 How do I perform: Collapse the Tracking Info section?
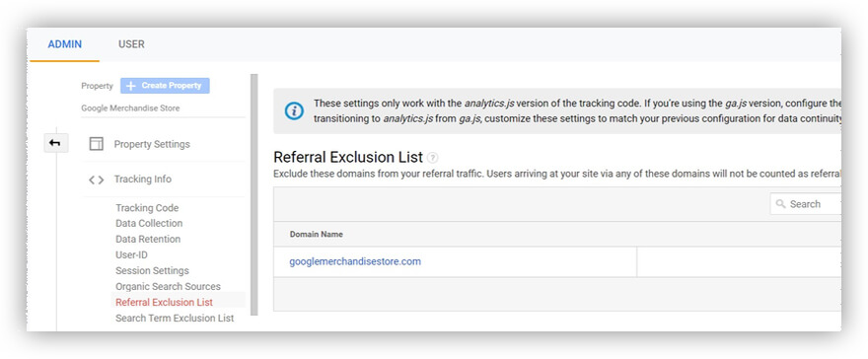coord(143,179)
